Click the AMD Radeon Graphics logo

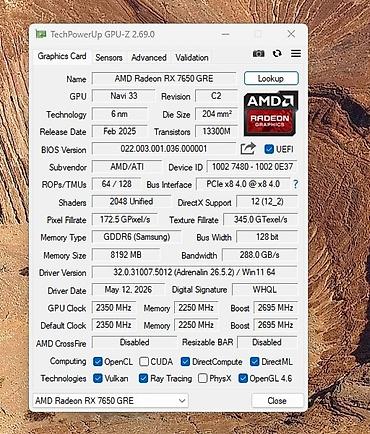271,114
